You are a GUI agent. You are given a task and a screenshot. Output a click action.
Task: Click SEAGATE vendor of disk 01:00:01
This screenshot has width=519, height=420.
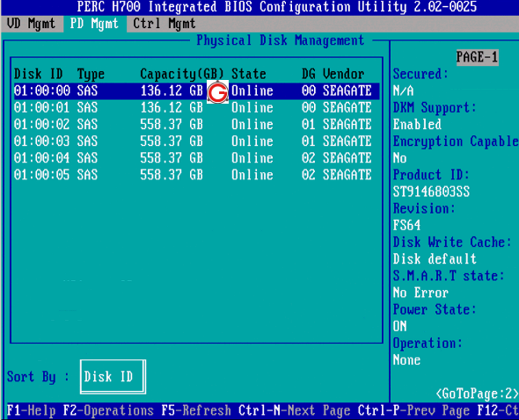click(347, 108)
